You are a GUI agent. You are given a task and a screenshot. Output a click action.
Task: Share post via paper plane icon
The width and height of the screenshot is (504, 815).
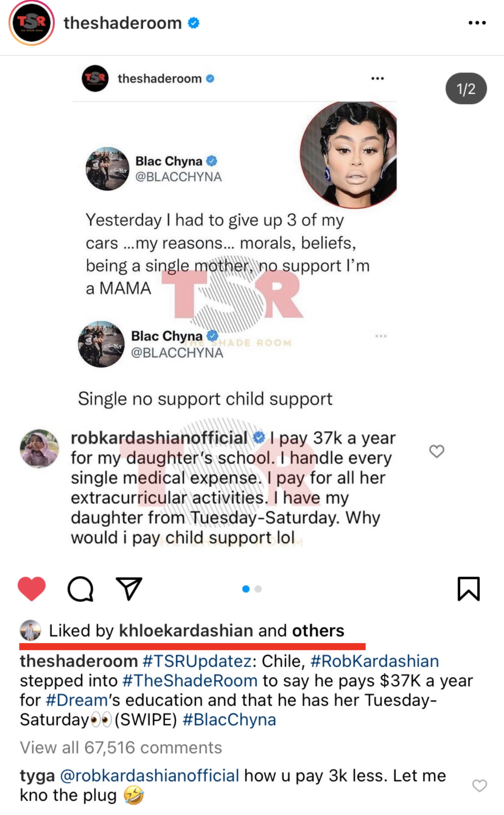tap(128, 588)
